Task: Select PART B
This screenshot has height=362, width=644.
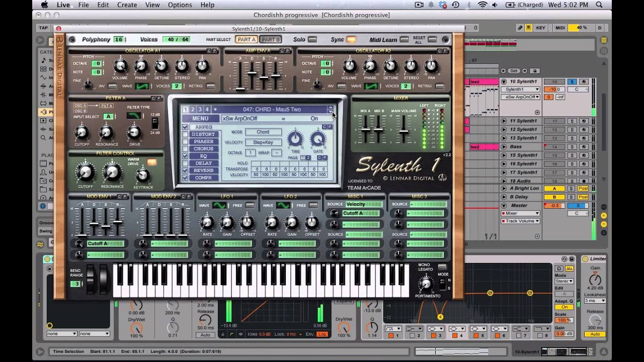Action: [x=271, y=40]
